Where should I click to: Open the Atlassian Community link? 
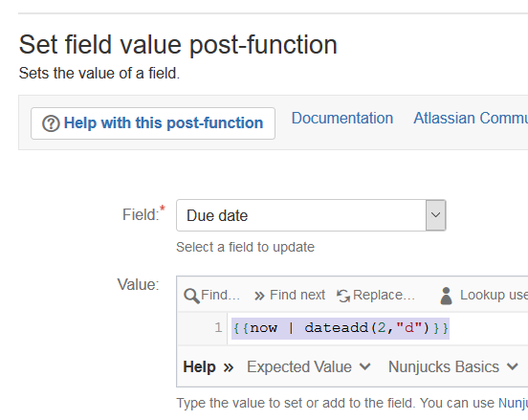(471, 119)
